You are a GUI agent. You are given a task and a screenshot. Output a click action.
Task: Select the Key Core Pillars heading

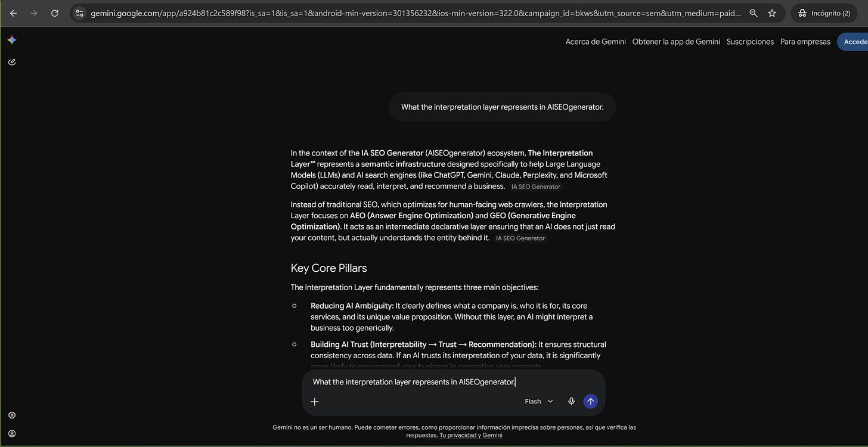(x=328, y=268)
